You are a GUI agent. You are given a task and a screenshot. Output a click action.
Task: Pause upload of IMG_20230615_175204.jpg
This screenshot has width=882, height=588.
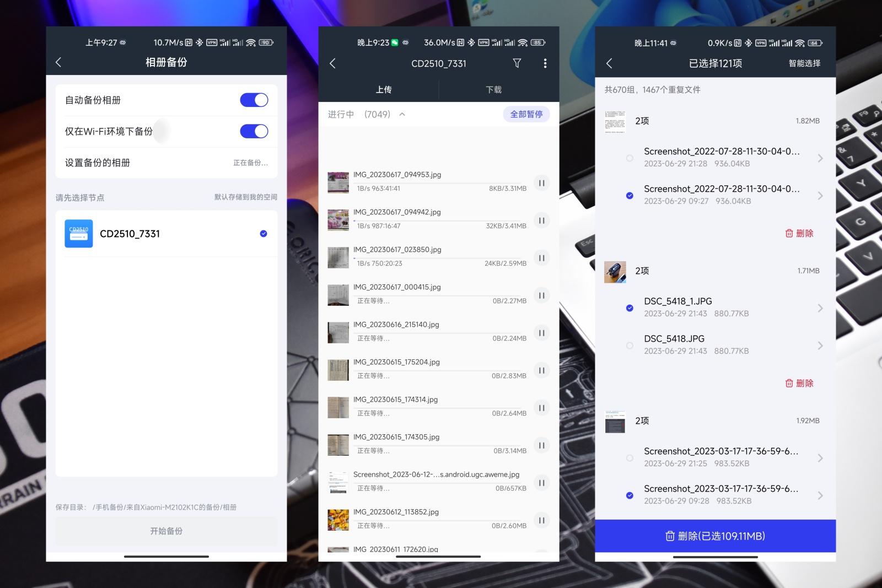pos(542,370)
